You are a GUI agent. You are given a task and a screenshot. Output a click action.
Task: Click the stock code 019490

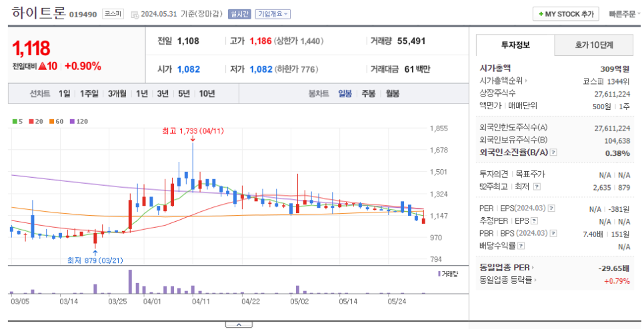83,15
